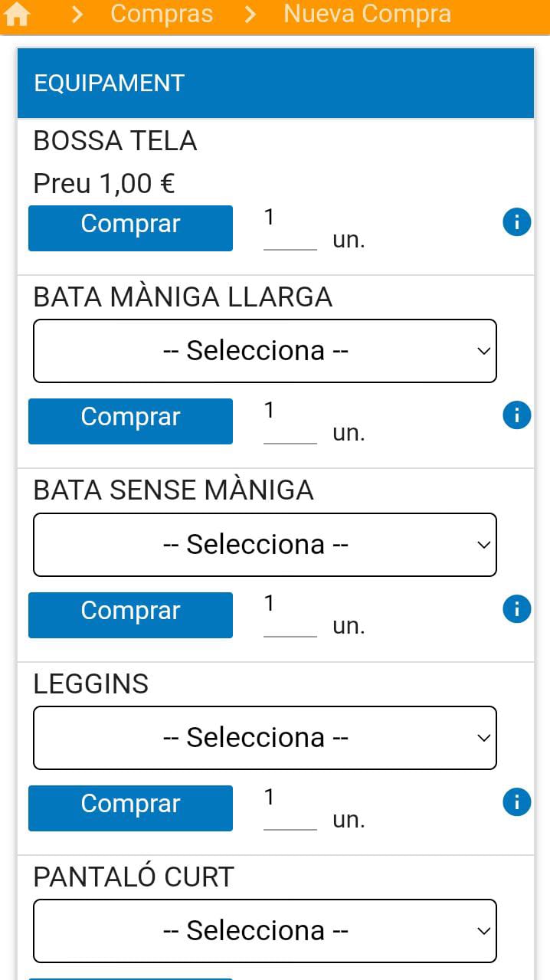550x980 pixels.
Task: Edit quantity field for BOSSA TELA
Action: [x=290, y=228]
